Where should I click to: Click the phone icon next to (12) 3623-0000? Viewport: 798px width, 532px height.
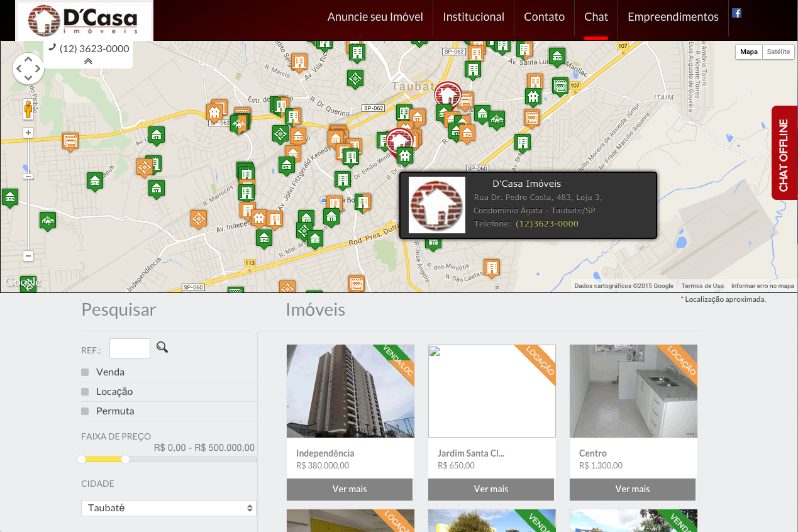point(52,48)
